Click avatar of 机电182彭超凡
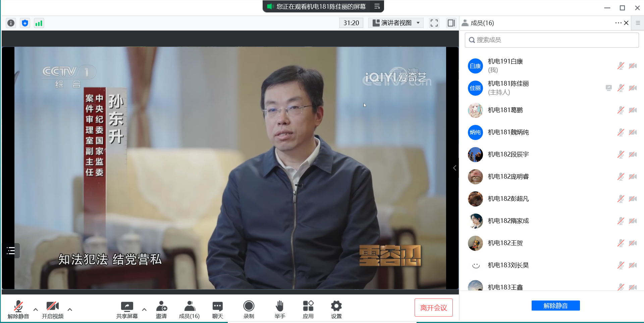Viewport: 644px width, 323px height. pos(475,199)
